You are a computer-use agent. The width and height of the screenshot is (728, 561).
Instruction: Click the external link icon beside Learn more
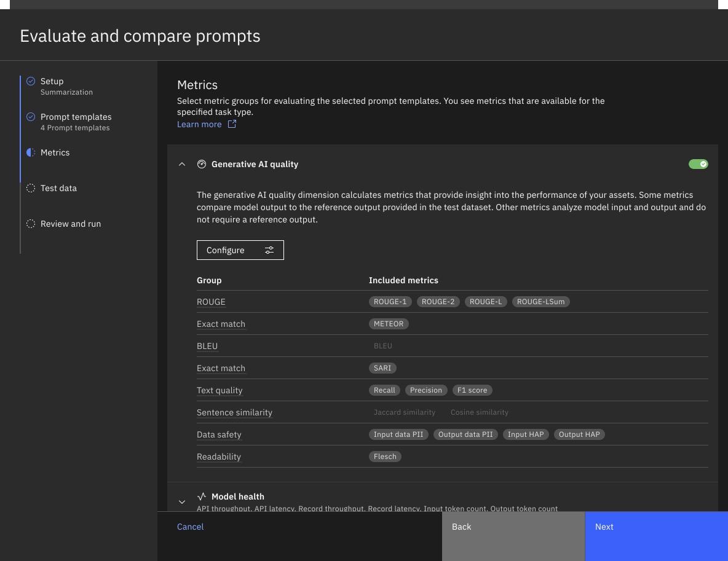(232, 124)
